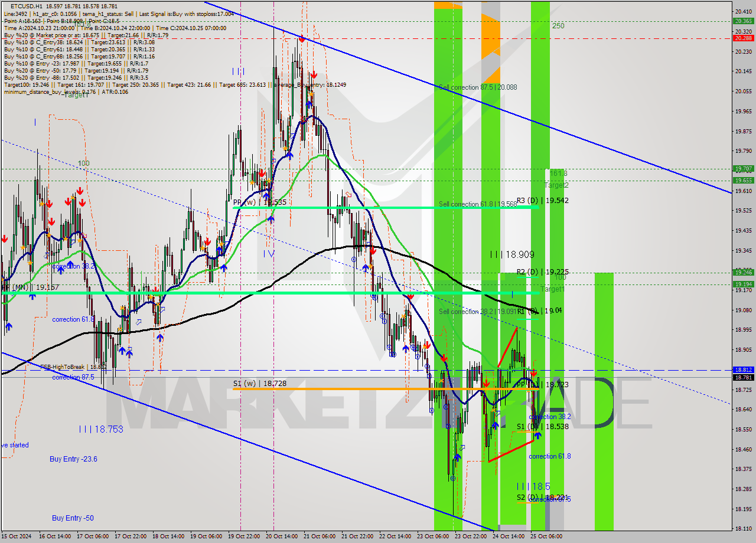The height and width of the screenshot is (543, 756).
Task: Click the '15 Oct 2024' time axis label
Action: click(x=15, y=537)
